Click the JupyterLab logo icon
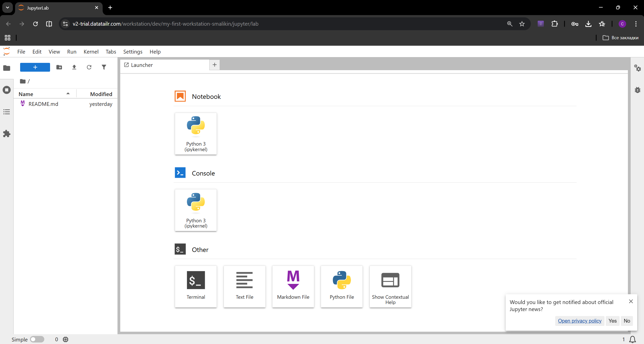Screen dimensions: 644x344 pyautogui.click(x=7, y=51)
